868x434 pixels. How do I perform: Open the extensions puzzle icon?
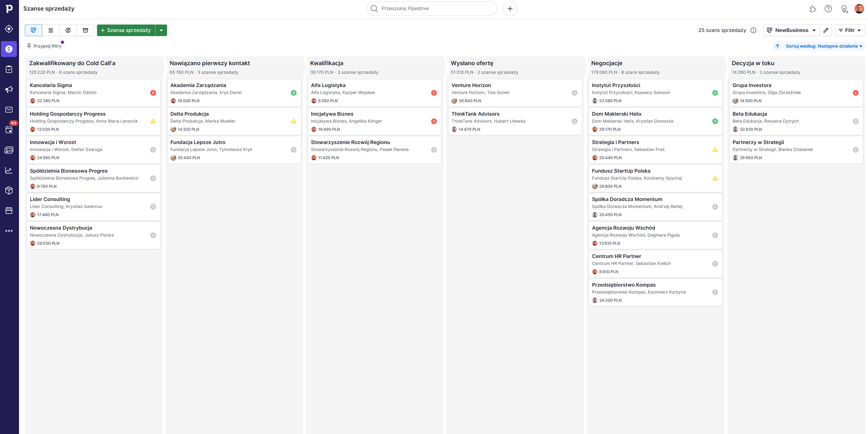(813, 9)
